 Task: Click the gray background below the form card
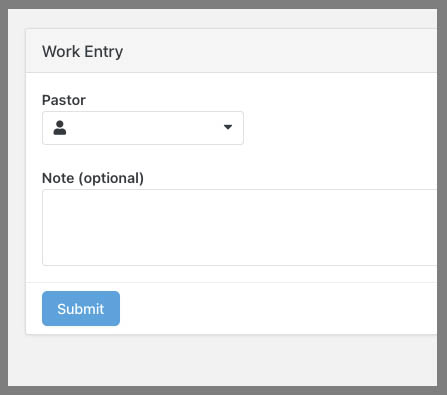pos(222,360)
